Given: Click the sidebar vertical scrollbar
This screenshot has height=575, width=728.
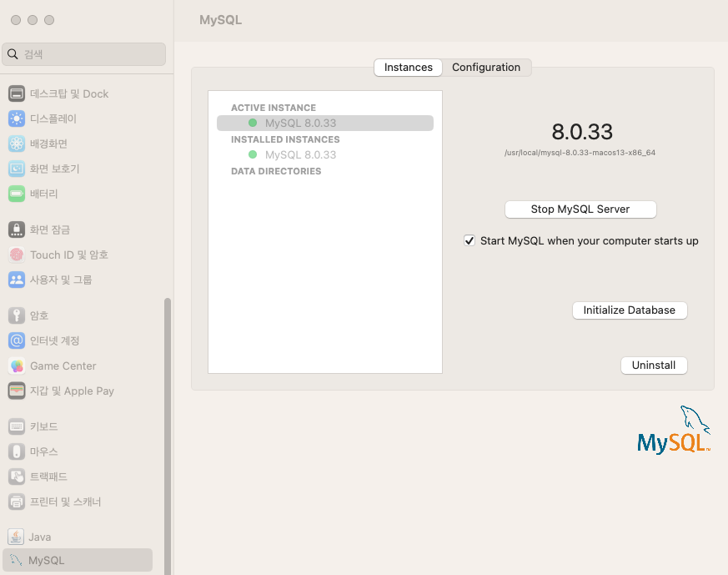Looking at the screenshot, I should click(x=168, y=436).
